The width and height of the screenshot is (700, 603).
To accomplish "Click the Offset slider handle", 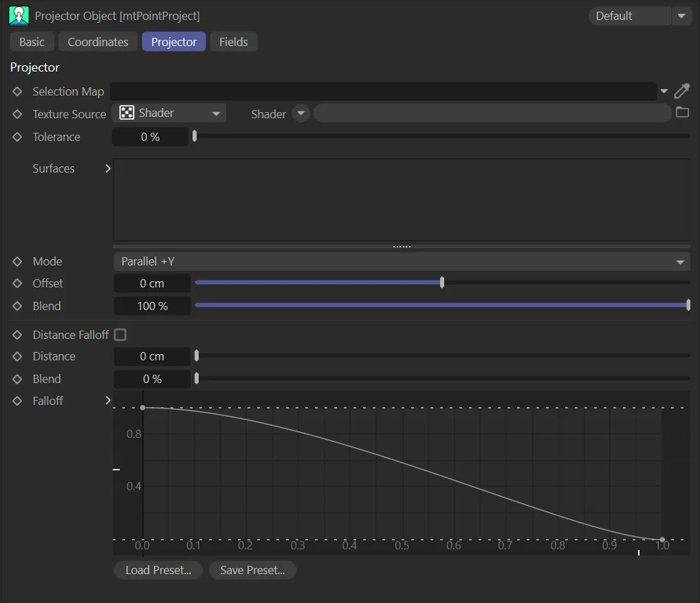I will pyautogui.click(x=442, y=283).
